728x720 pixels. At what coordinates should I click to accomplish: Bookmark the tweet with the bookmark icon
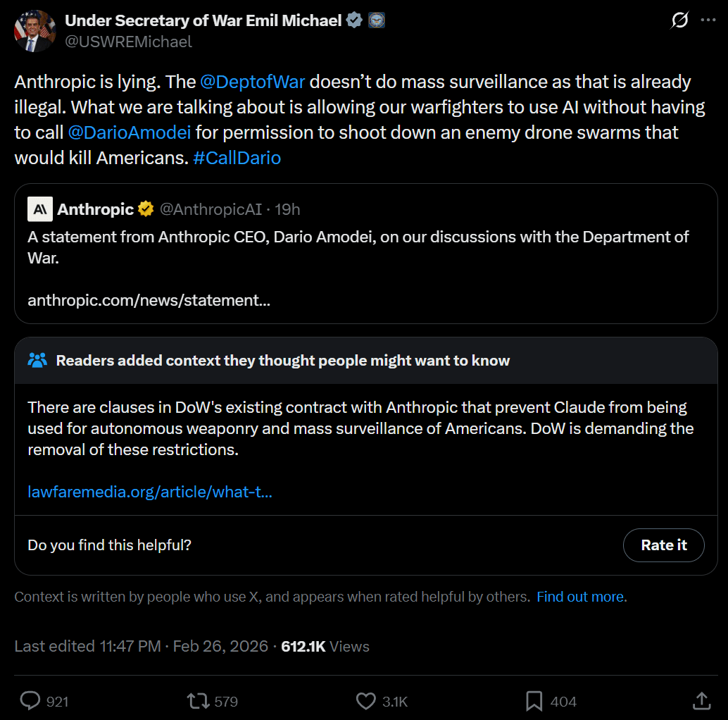(534, 701)
